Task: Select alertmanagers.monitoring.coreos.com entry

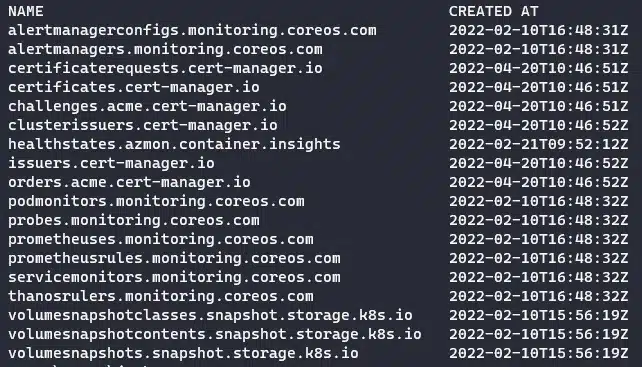Action: [165, 49]
